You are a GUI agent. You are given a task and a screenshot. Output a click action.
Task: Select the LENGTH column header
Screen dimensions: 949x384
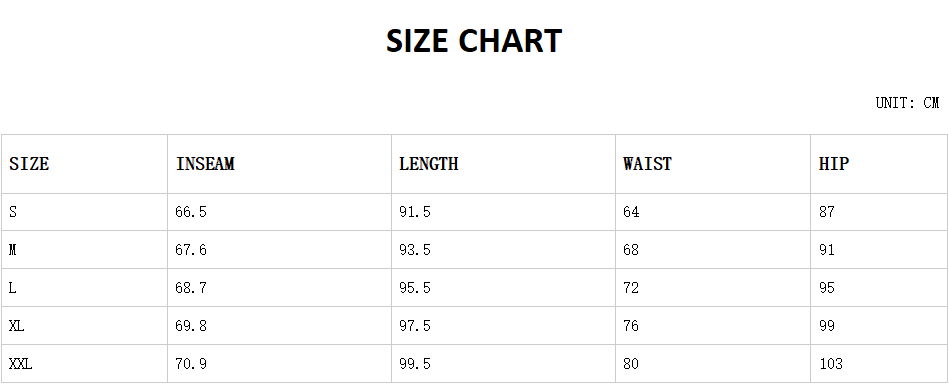point(504,164)
